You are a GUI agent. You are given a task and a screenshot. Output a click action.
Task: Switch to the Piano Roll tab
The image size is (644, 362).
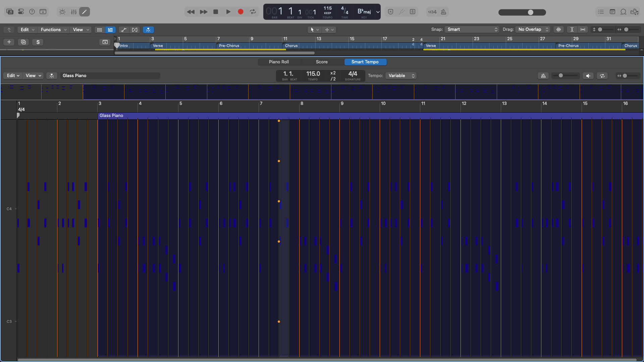coord(279,62)
